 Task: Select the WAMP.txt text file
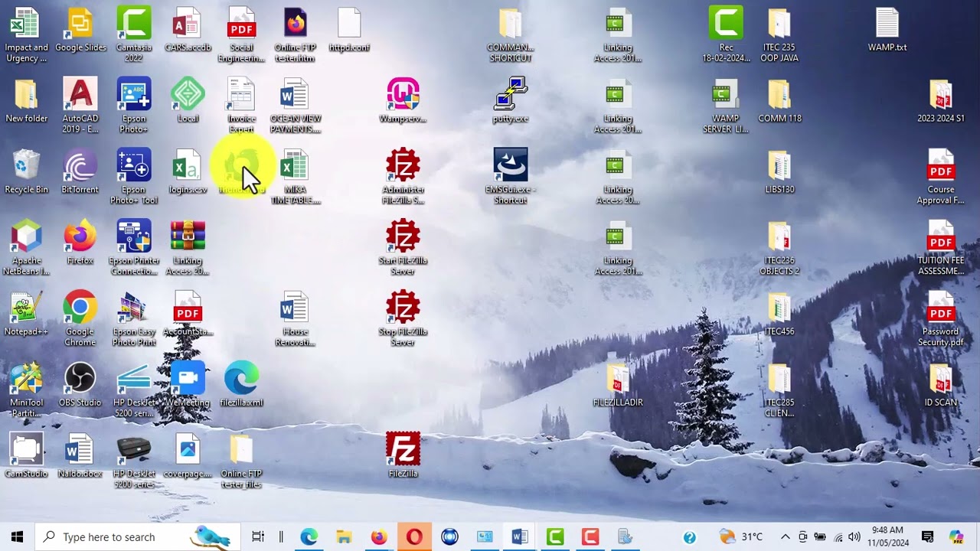point(887,31)
